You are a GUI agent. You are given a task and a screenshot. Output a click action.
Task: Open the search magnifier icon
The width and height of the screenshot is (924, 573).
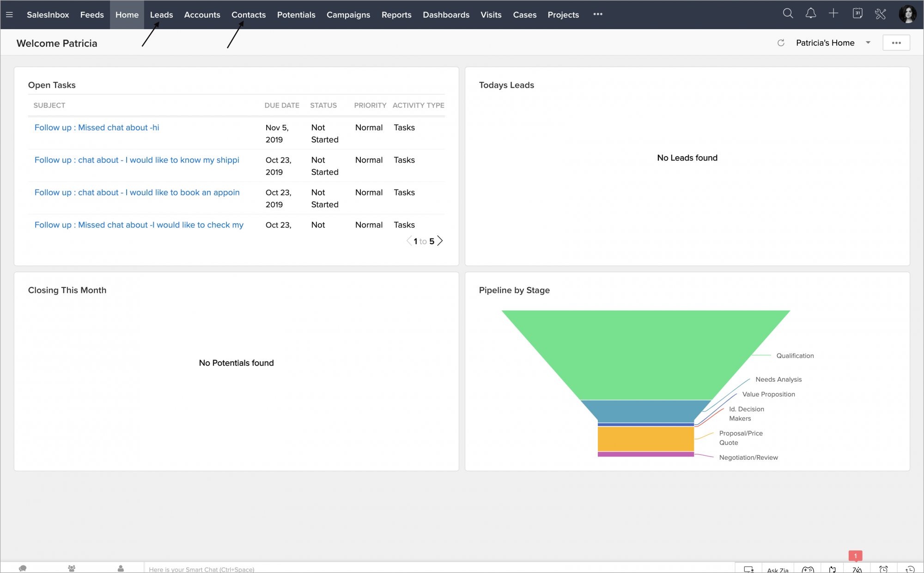788,14
